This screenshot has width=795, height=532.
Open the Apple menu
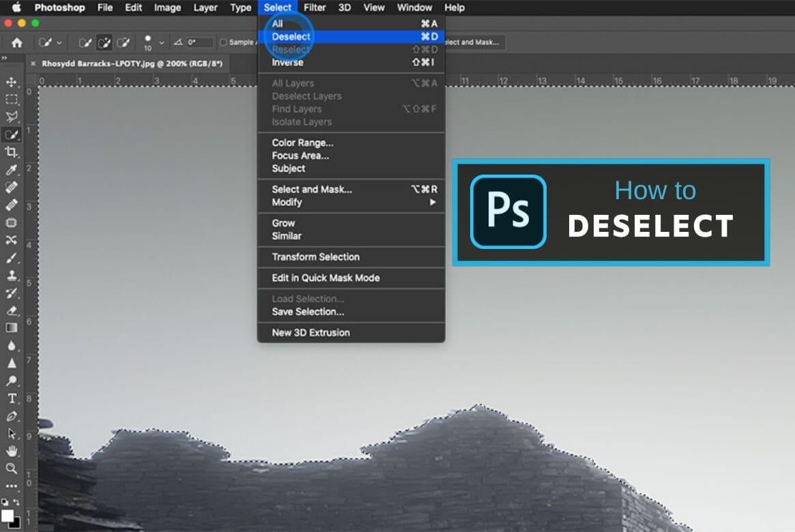point(17,7)
